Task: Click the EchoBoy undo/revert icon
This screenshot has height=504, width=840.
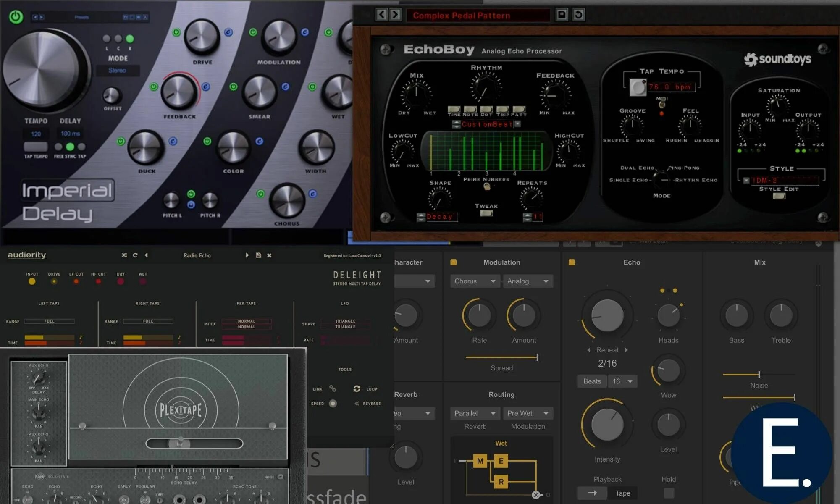Action: [x=578, y=15]
